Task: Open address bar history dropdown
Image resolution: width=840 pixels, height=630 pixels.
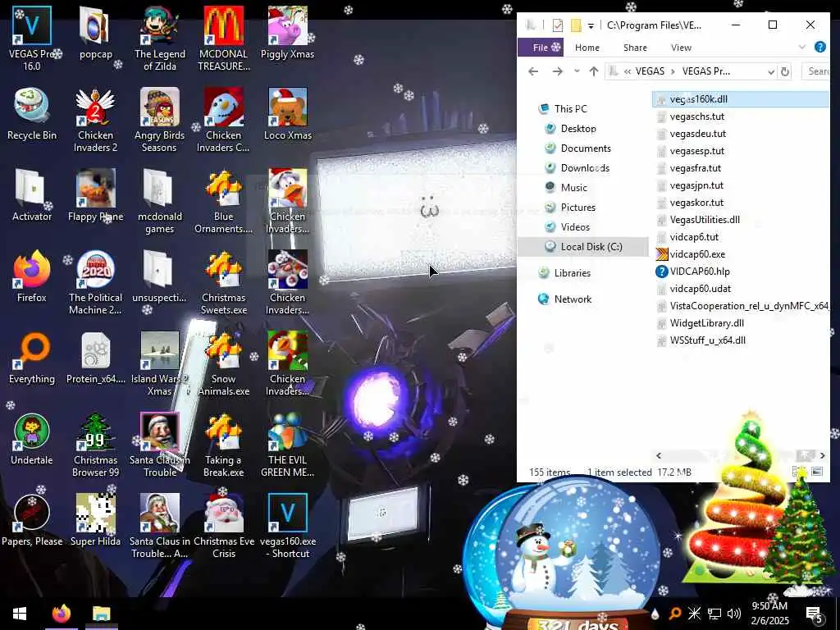Action: click(771, 72)
